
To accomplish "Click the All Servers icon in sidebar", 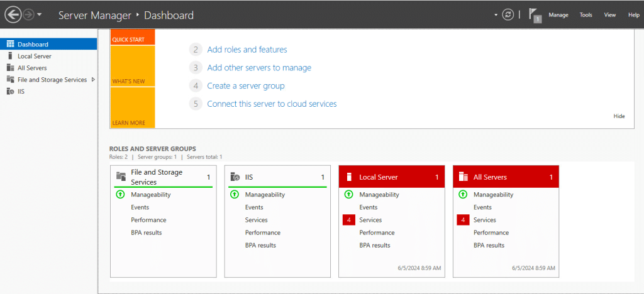I will (x=10, y=68).
